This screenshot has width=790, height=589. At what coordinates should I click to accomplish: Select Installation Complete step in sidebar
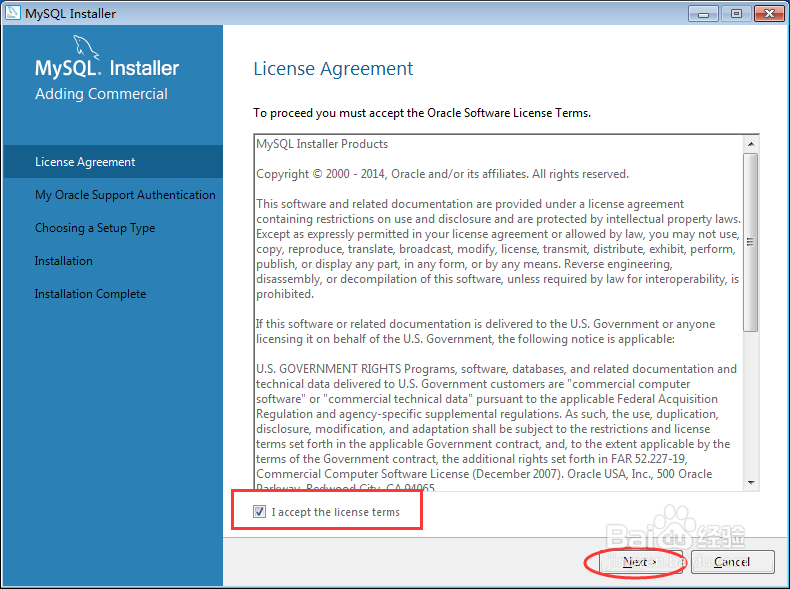[90, 294]
